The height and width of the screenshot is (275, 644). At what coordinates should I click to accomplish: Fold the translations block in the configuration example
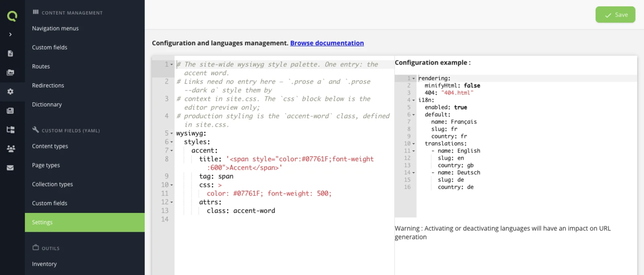tap(414, 144)
